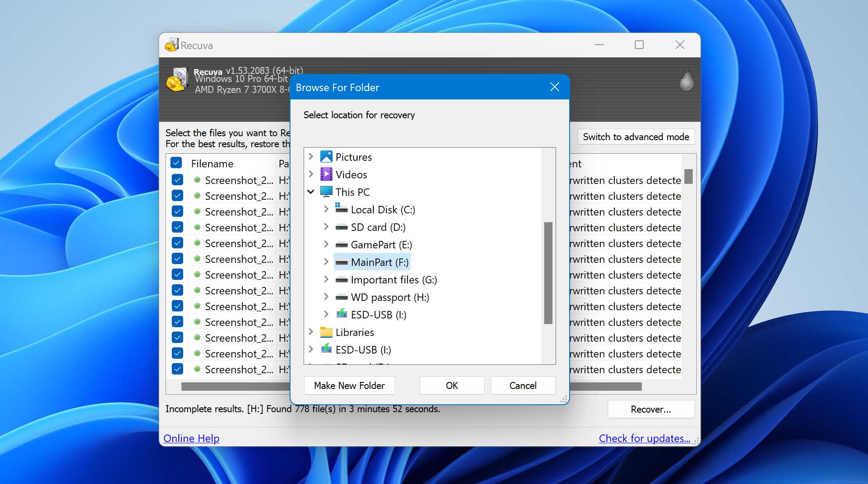
Task: Select the Important files (G:) label
Action: pyautogui.click(x=394, y=280)
